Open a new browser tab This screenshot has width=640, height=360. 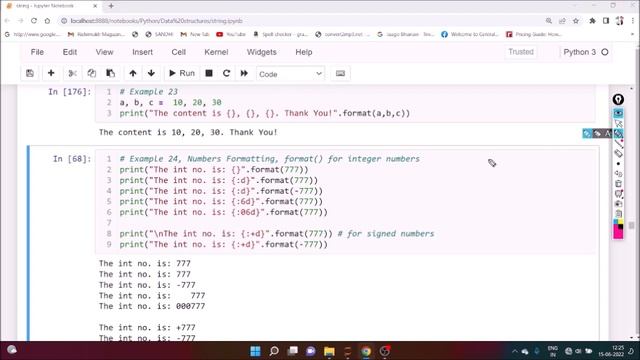click(x=111, y=6)
